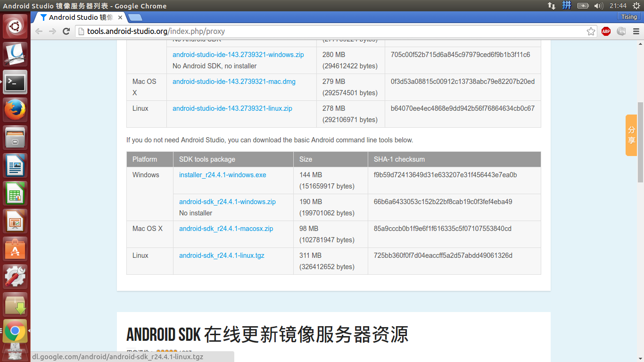Download android-studio-ide-143.2739321-mac.dmg
Viewport: 644px width, 362px height.
(x=234, y=82)
